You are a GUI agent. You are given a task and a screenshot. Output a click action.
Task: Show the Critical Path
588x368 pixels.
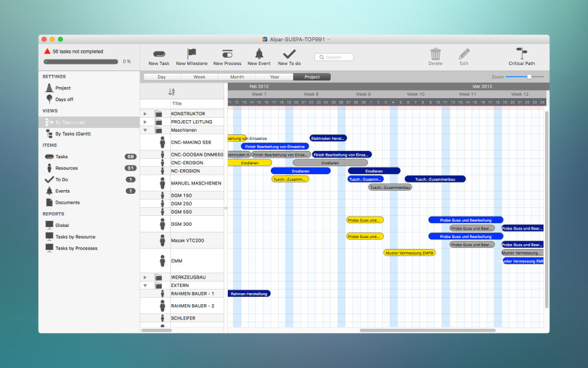click(522, 57)
